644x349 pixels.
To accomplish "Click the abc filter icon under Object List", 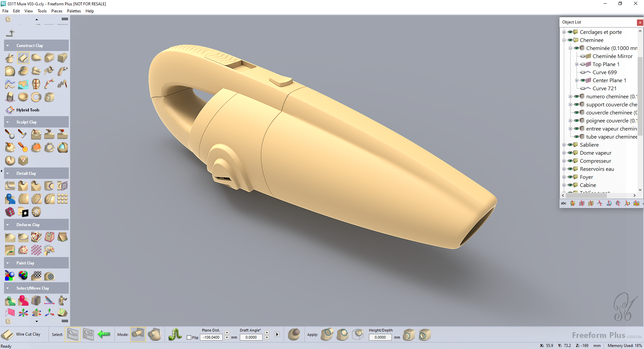I will (x=563, y=203).
